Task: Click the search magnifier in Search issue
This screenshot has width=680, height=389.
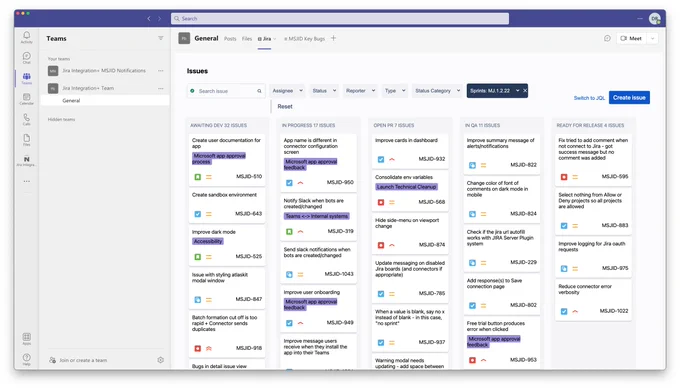Action: pos(259,91)
